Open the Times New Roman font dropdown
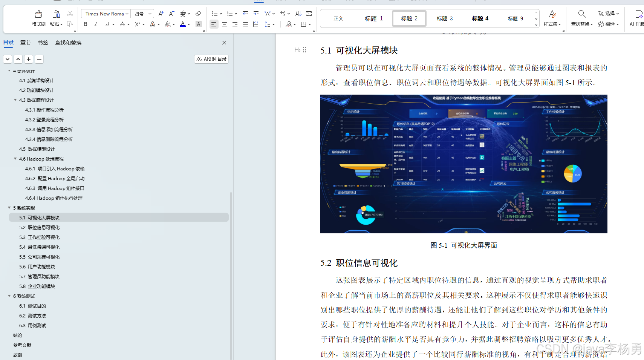The height and width of the screenshot is (360, 644). pyautogui.click(x=127, y=14)
